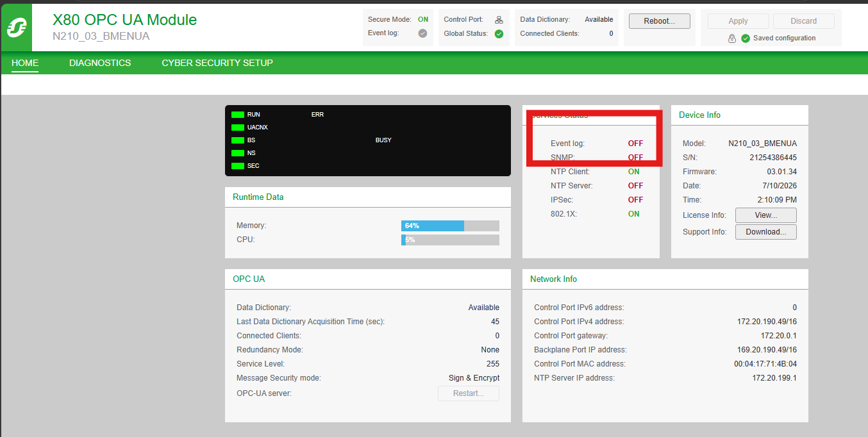Click the Runtime Data panel heading

(x=258, y=197)
